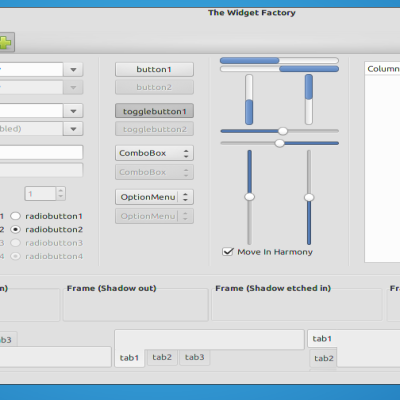Open the enabled OptionMenu
The image size is (400, 400).
(x=154, y=197)
